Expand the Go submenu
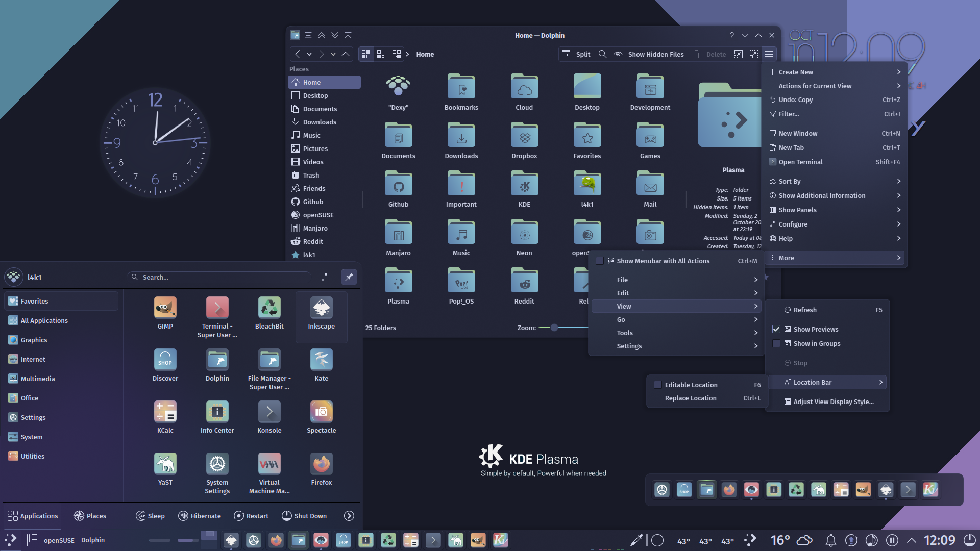 [676, 319]
